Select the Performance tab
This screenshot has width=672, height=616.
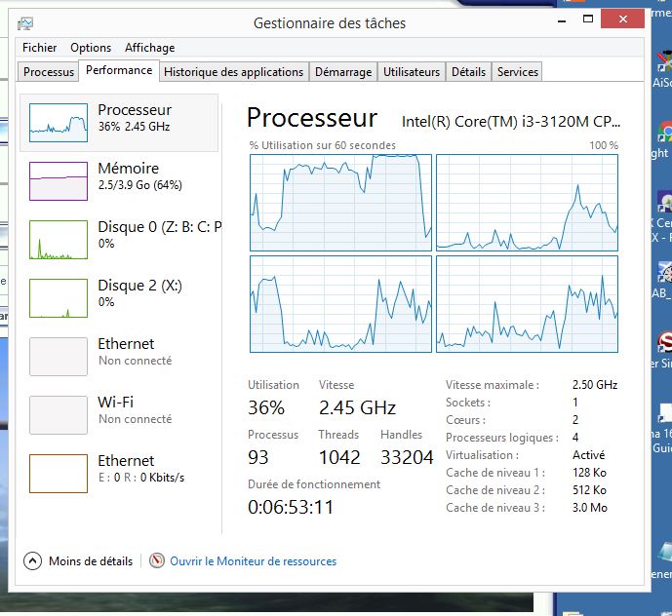tap(119, 70)
